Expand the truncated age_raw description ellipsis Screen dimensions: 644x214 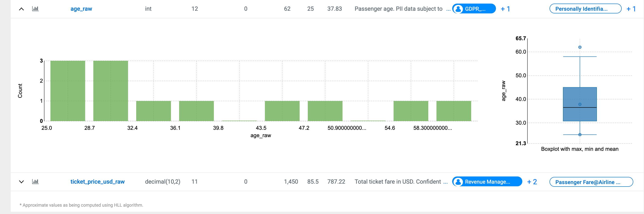pos(448,9)
